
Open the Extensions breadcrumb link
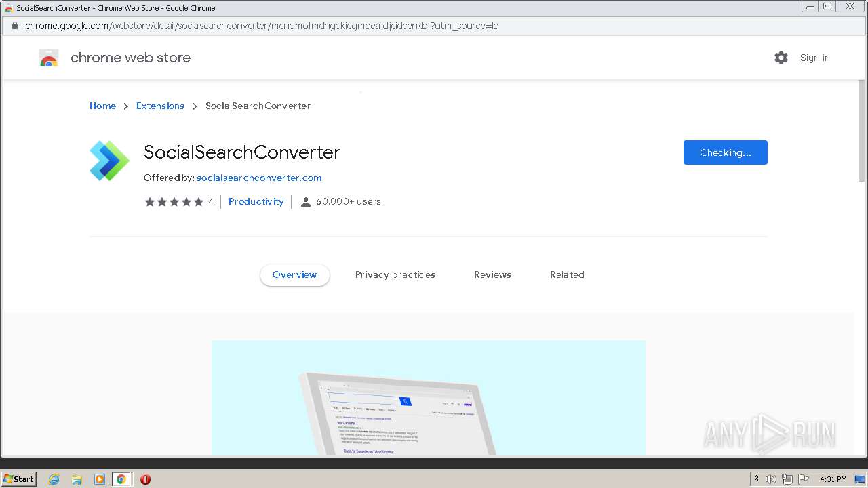tap(160, 106)
